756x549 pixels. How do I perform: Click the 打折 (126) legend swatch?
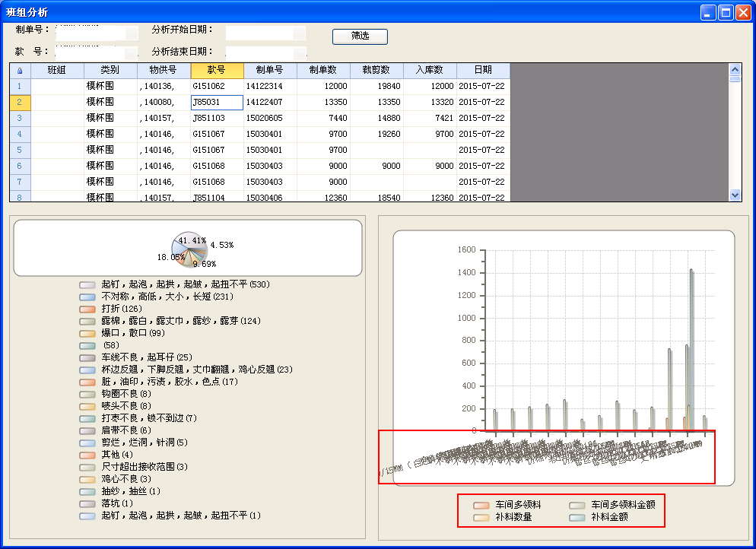87,309
